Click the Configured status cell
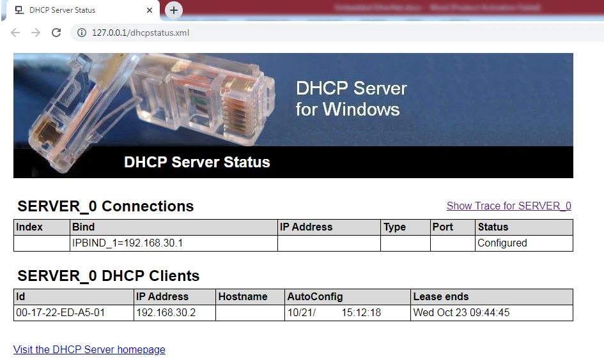The image size is (604, 364). (x=502, y=243)
